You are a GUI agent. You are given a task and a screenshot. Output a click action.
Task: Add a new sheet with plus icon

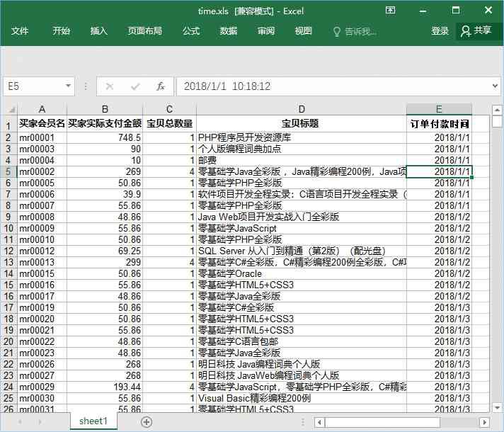pyautogui.click(x=147, y=421)
